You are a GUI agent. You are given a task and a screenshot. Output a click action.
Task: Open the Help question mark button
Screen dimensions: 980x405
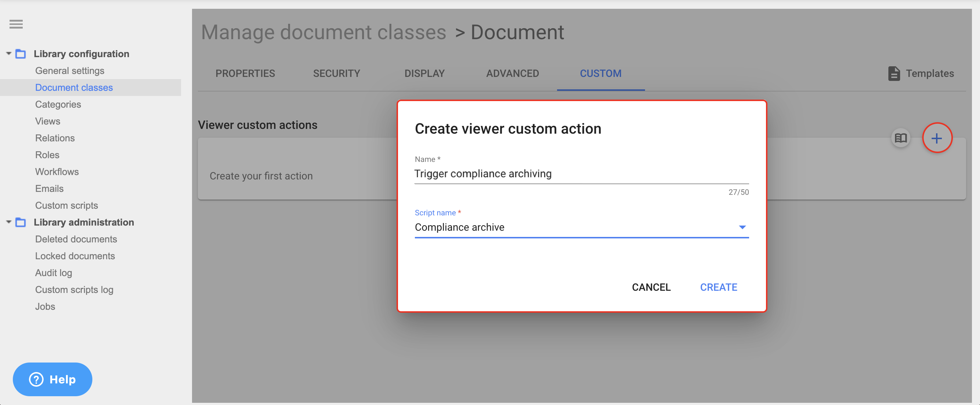(52, 379)
